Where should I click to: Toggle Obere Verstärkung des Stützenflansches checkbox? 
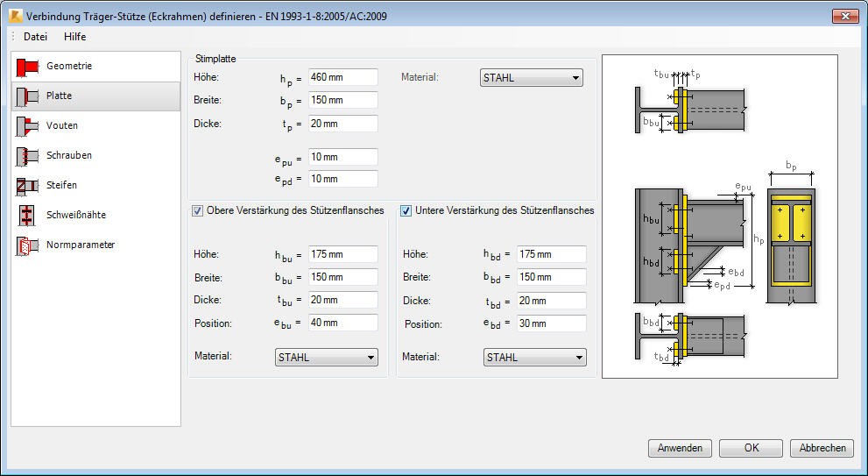(x=197, y=211)
